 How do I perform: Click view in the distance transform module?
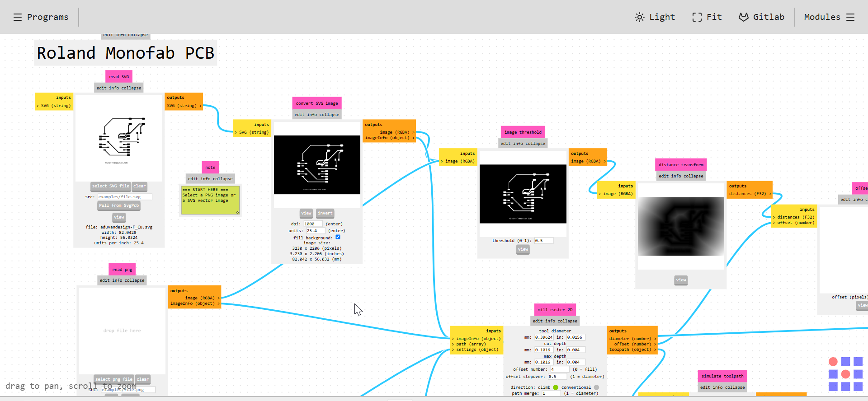tap(681, 280)
